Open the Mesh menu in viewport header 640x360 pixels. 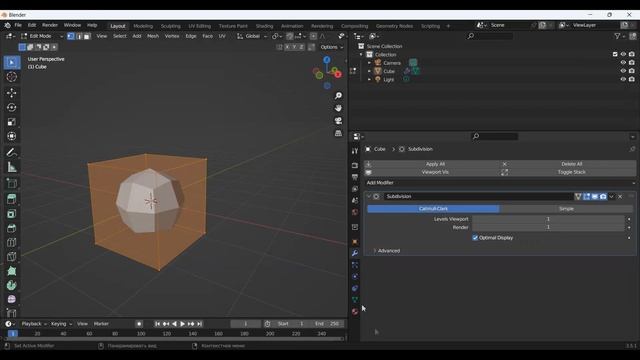click(153, 36)
